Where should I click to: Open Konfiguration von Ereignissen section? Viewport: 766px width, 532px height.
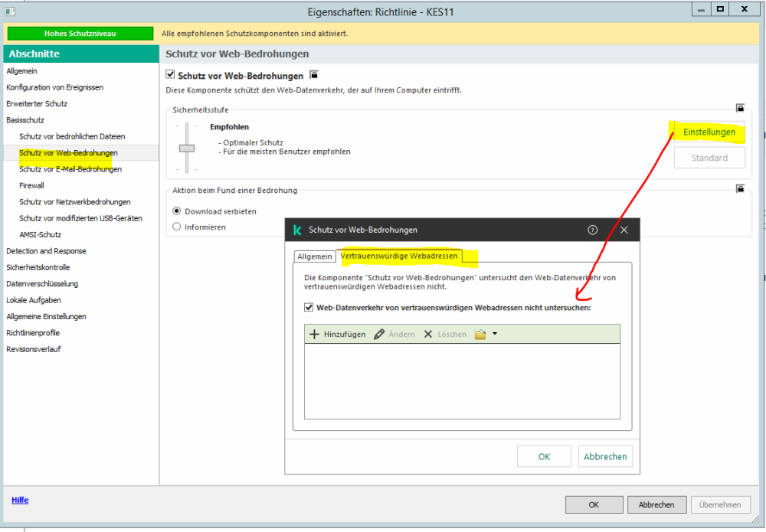pyautogui.click(x=54, y=87)
